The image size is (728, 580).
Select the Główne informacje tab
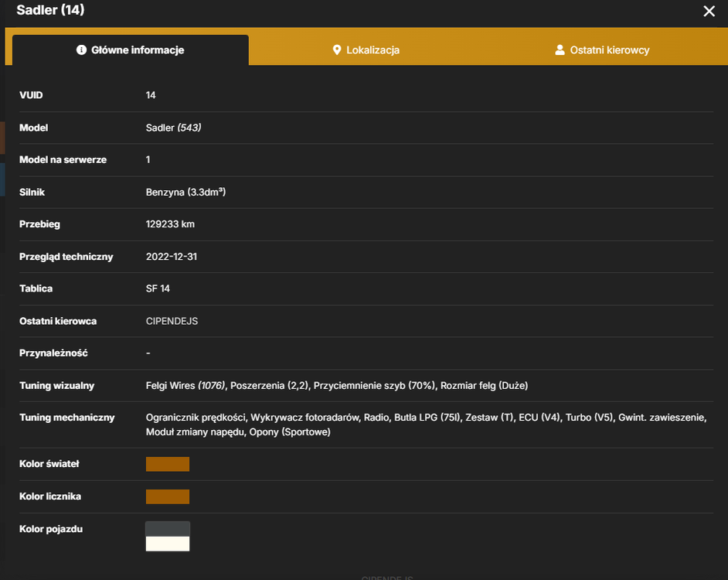click(131, 49)
